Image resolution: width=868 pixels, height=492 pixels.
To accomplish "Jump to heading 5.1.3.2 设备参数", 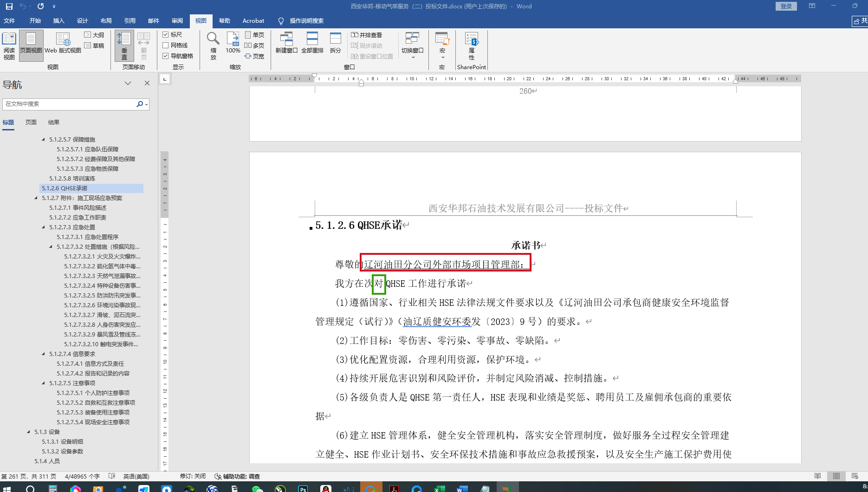I will click(62, 451).
